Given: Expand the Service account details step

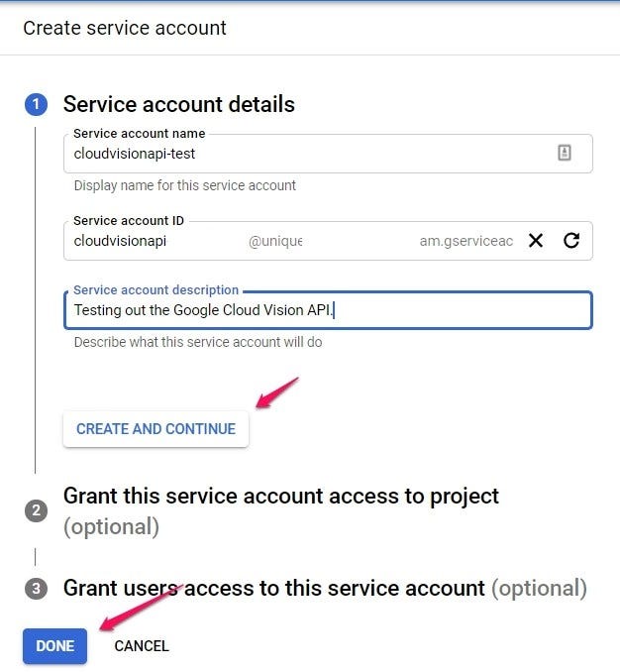Looking at the screenshot, I should [179, 105].
